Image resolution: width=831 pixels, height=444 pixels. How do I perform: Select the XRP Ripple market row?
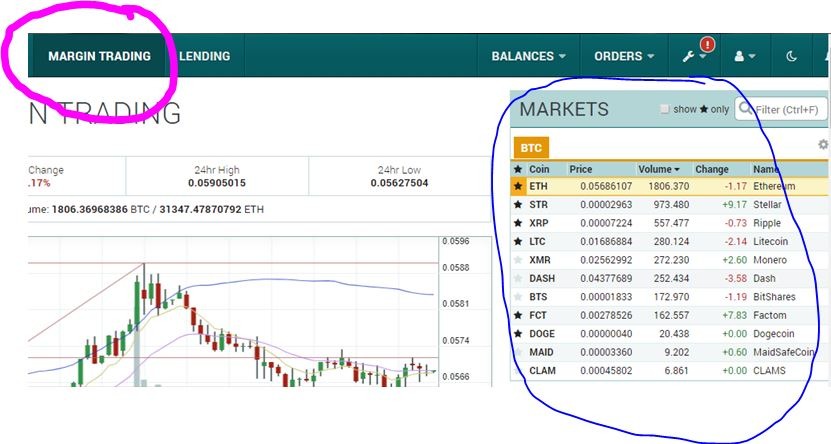point(669,223)
